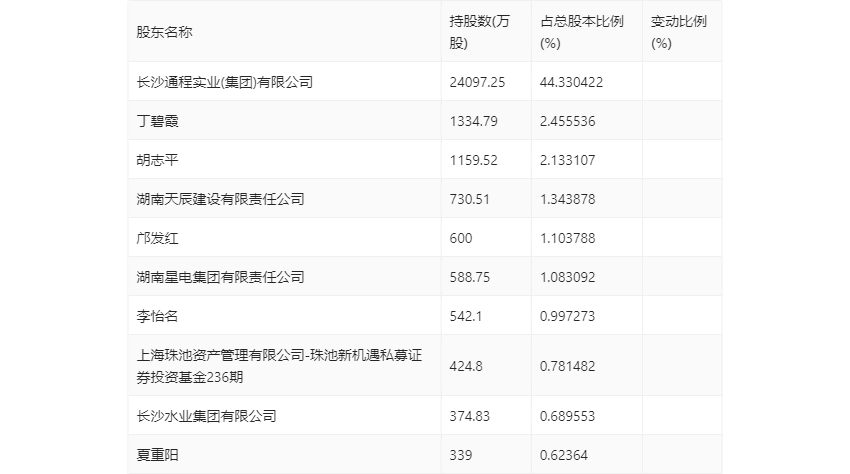Select 上海珠池资产管理有限公司 fund shareholder name
850x474 pixels.
279,366
